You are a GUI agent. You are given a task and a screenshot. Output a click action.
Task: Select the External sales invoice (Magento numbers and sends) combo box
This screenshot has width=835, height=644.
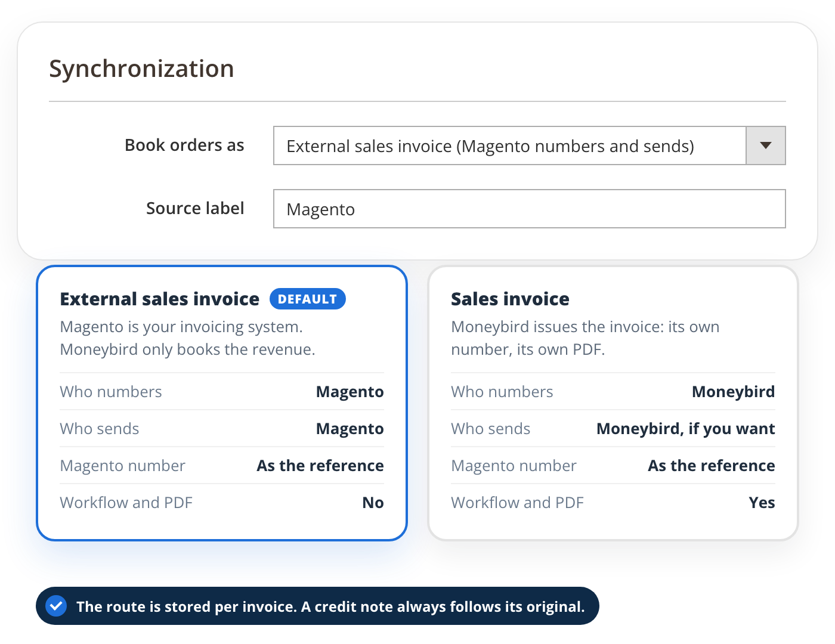530,145
